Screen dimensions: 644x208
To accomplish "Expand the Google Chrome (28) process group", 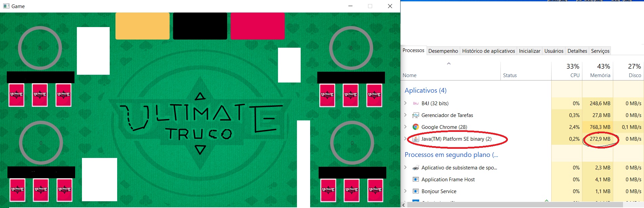I will click(x=405, y=127).
